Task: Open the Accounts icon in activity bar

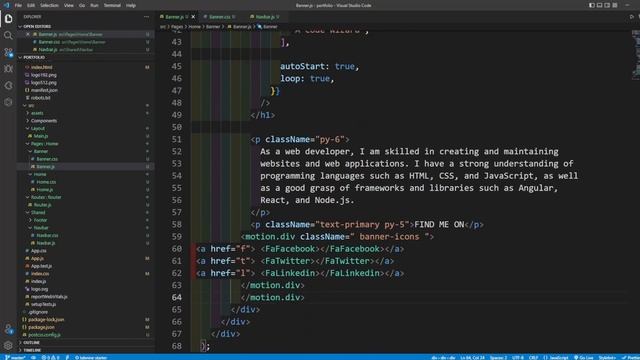Action: [x=8, y=329]
